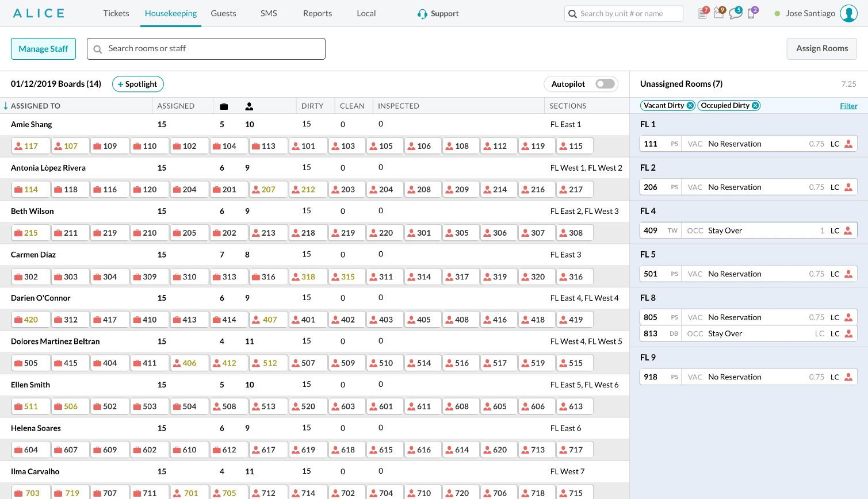Image resolution: width=868 pixels, height=499 pixels.
Task: Click the Assign Rooms button
Action: coord(821,49)
